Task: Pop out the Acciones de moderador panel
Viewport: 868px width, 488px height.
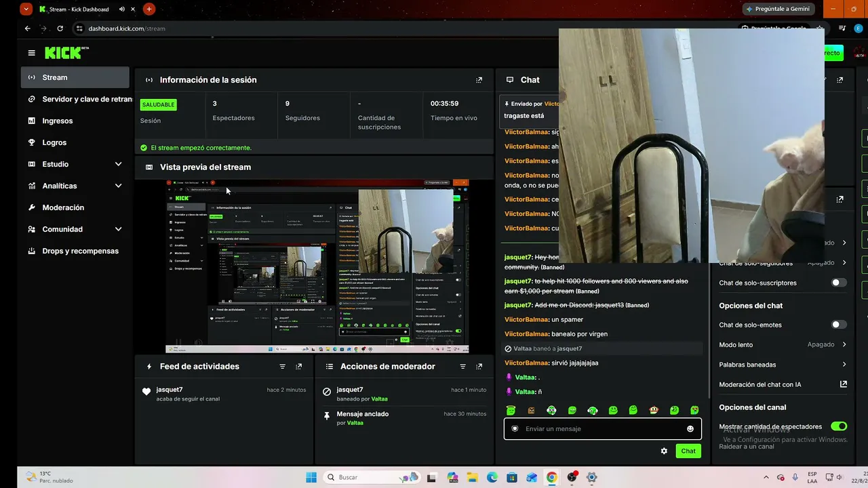Action: (479, 367)
